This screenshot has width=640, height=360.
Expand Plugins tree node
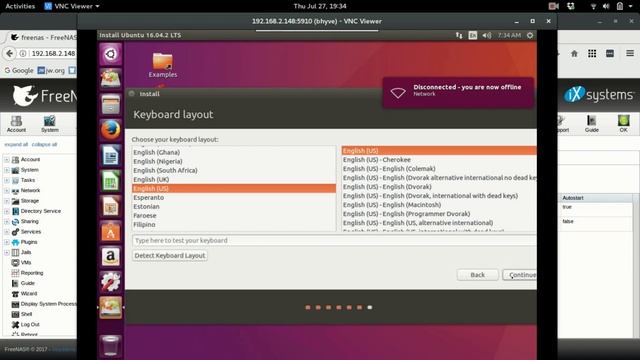pyautogui.click(x=7, y=242)
